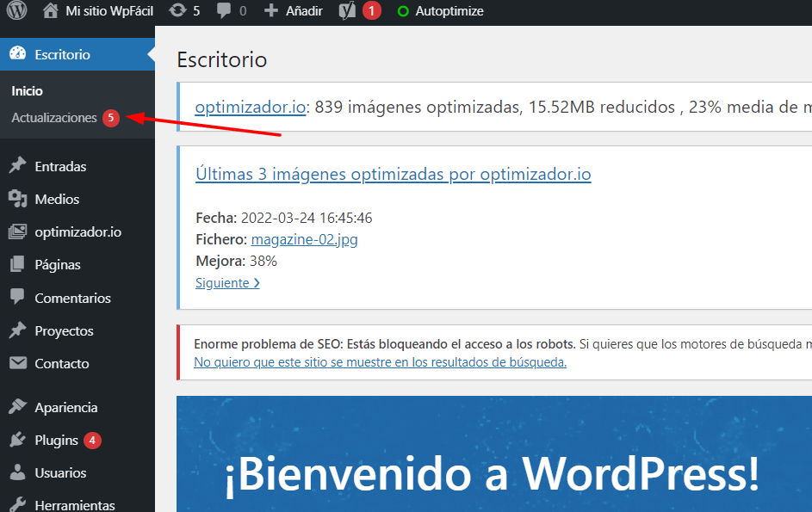
Task: Click No quiero que este sitio se muestre link
Action: [x=380, y=362]
